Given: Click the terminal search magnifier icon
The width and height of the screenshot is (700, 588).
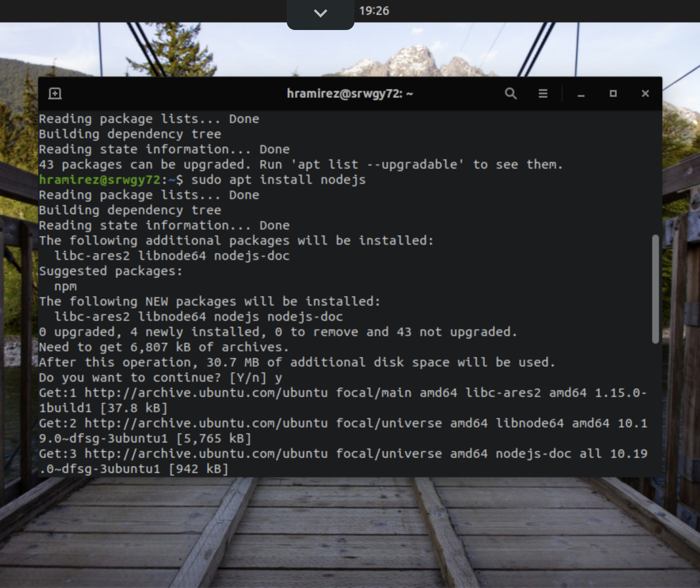Looking at the screenshot, I should click(511, 93).
